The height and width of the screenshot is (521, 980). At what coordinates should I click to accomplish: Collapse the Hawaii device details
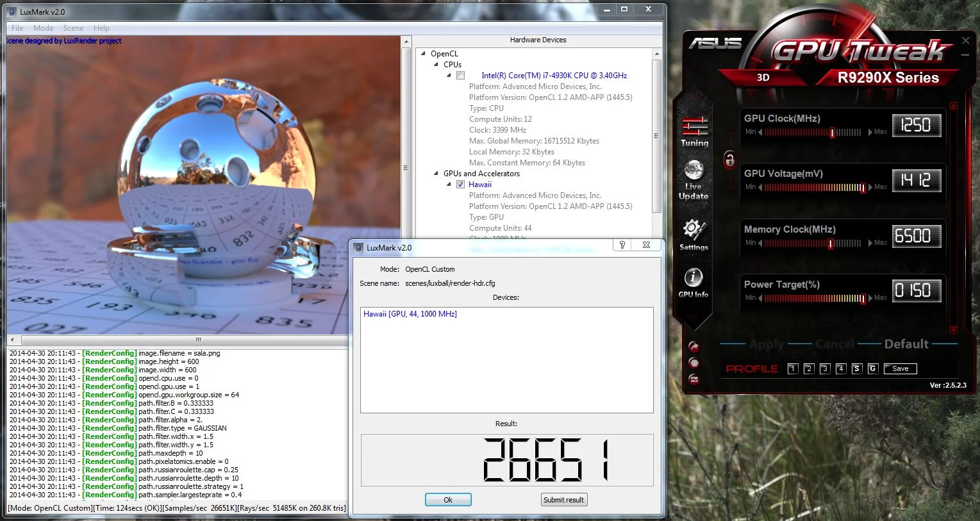point(449,185)
